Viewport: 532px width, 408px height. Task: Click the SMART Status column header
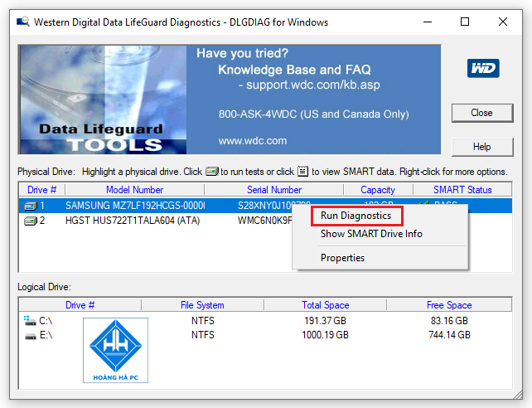(x=462, y=190)
